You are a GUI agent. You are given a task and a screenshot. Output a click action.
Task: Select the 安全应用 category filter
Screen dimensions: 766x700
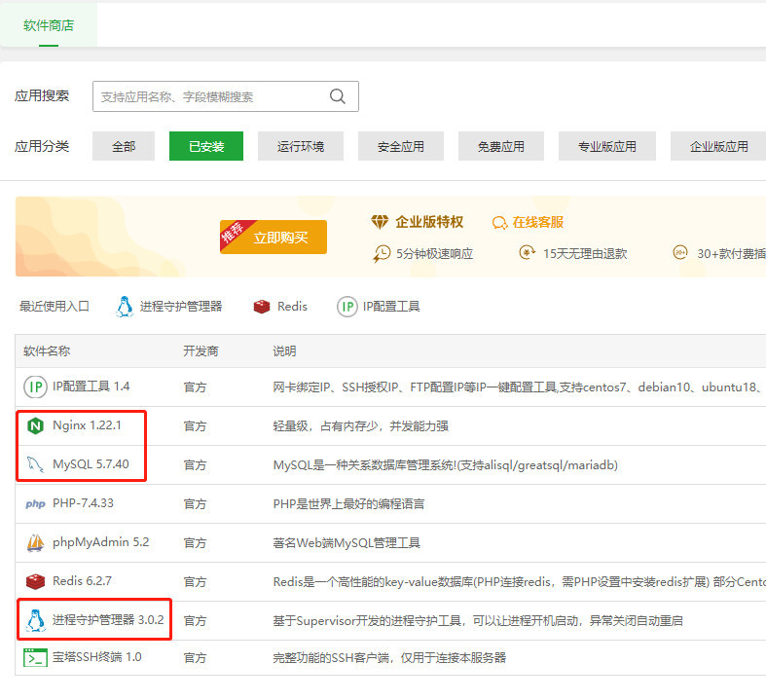[x=401, y=146]
